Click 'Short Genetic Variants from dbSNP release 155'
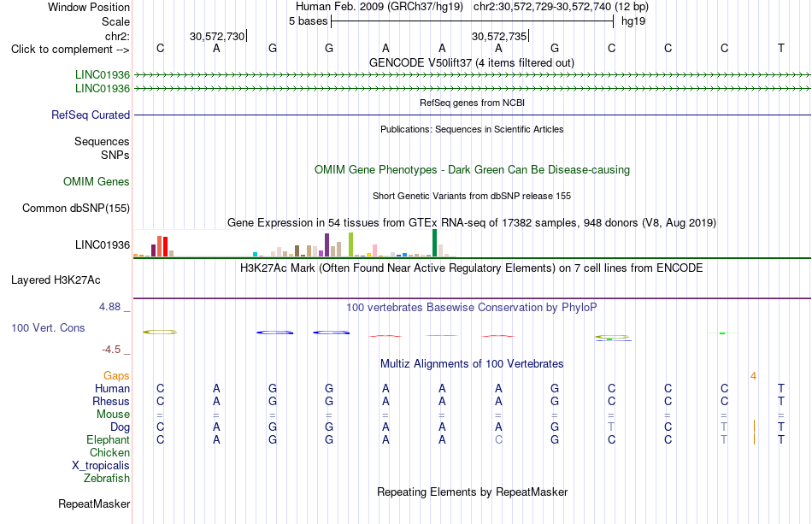Viewport: 812px width, 524px height. [472, 197]
